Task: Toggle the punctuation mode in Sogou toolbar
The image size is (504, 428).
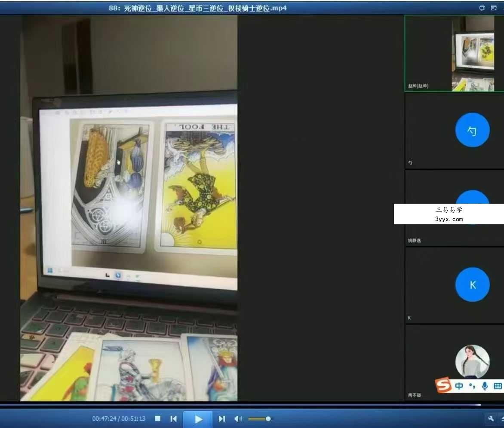Action: [472, 386]
